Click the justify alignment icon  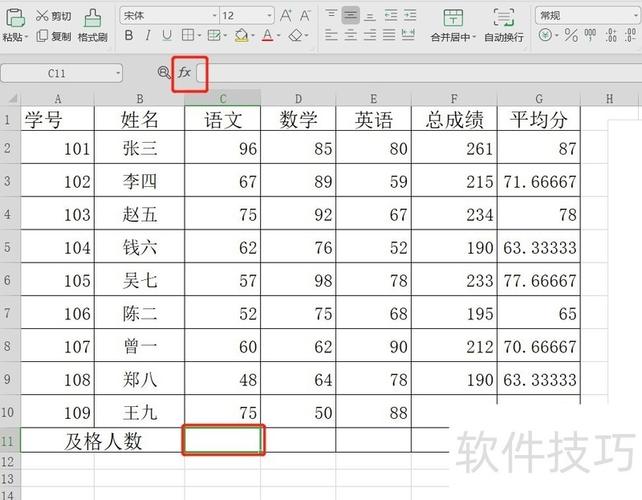tap(389, 35)
